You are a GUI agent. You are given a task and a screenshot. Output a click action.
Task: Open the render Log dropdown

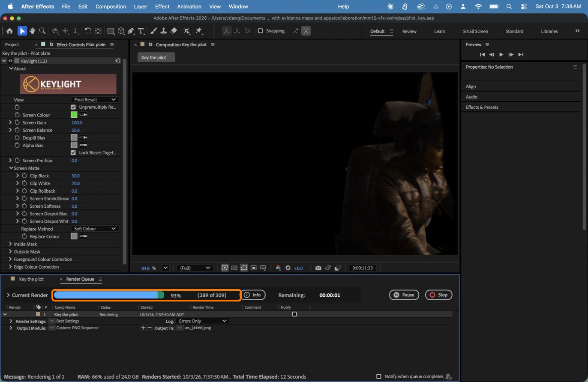(x=203, y=321)
